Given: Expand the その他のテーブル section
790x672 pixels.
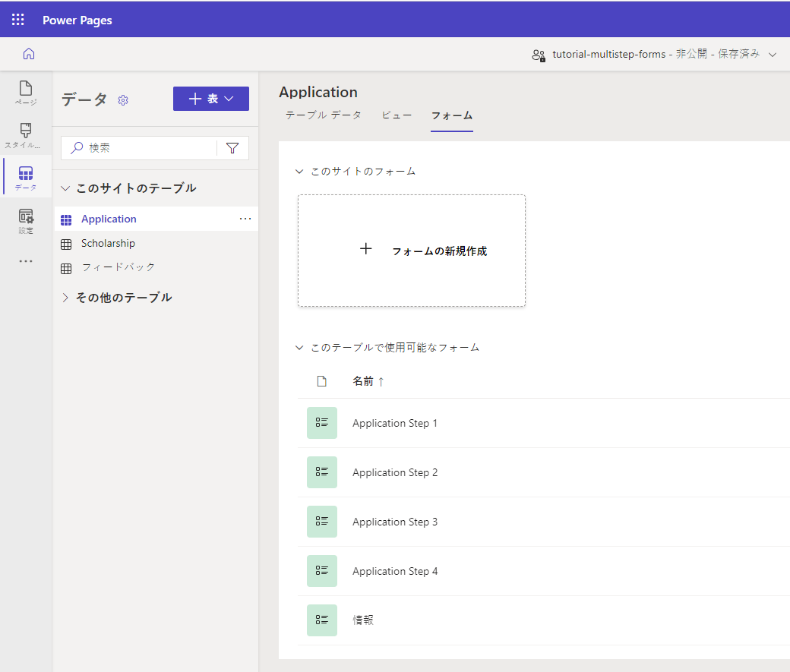Looking at the screenshot, I should point(65,297).
